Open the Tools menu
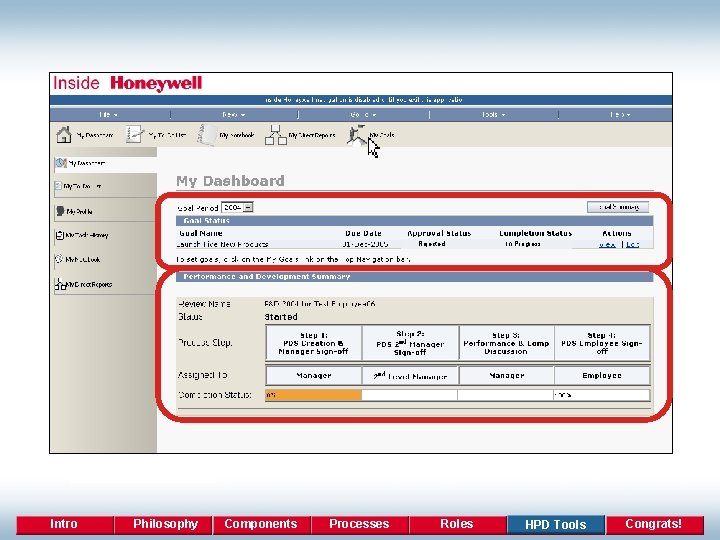This screenshot has height=540, width=720. click(x=493, y=114)
